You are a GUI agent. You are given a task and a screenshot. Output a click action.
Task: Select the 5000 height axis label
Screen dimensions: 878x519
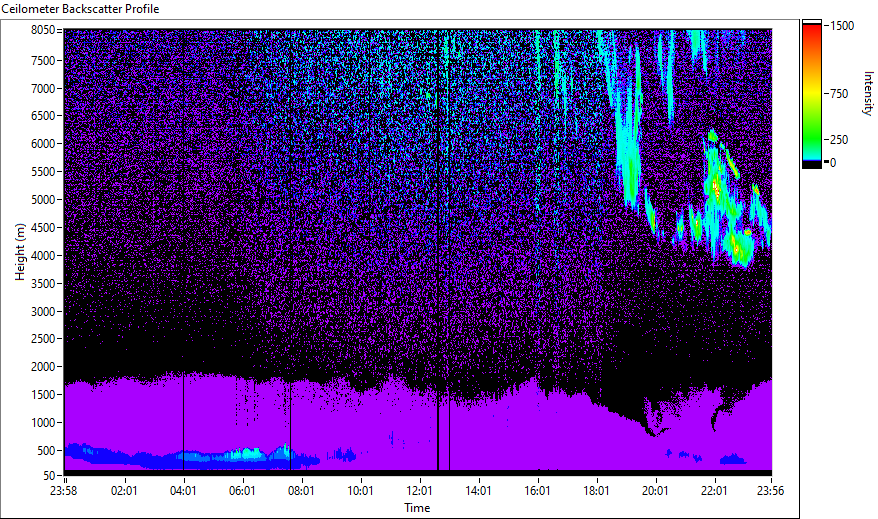43,200
